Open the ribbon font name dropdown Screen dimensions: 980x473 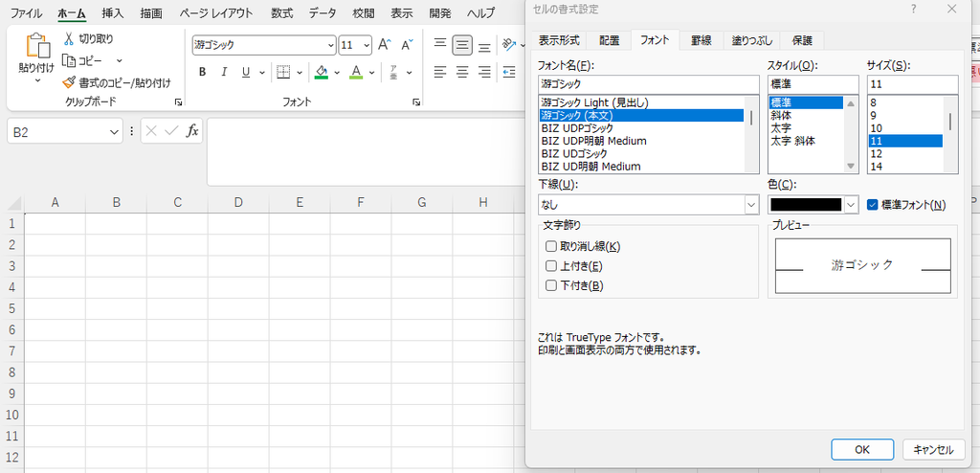pyautogui.click(x=331, y=45)
